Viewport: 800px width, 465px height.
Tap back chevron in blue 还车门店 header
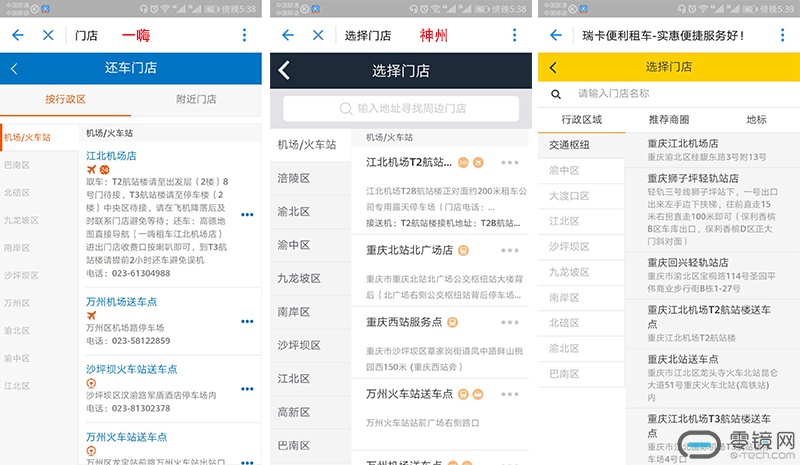[x=14, y=69]
